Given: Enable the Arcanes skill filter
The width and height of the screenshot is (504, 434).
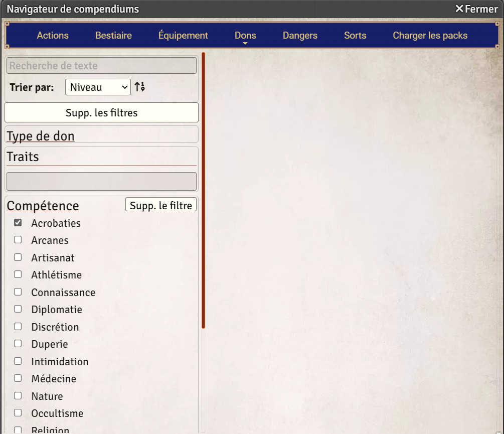Looking at the screenshot, I should (x=18, y=240).
